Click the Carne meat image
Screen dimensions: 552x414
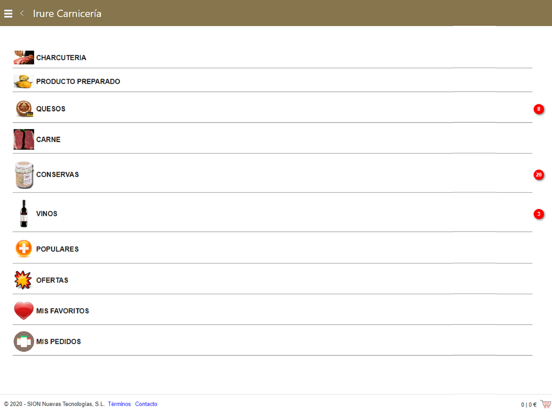pyautogui.click(x=24, y=139)
